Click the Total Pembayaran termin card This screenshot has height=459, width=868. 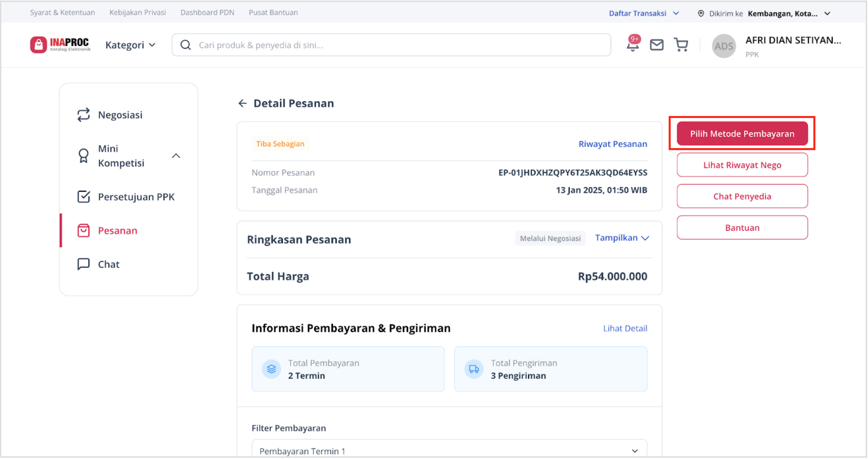(x=348, y=369)
